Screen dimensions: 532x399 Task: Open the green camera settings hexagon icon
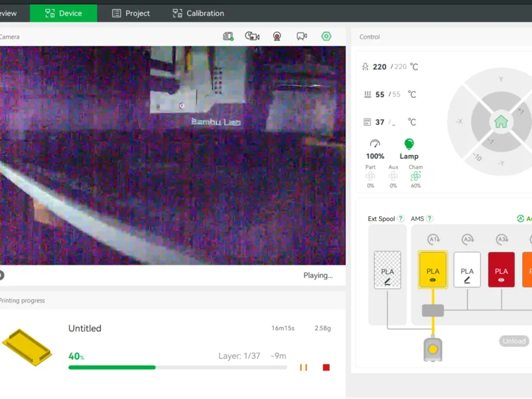[326, 37]
